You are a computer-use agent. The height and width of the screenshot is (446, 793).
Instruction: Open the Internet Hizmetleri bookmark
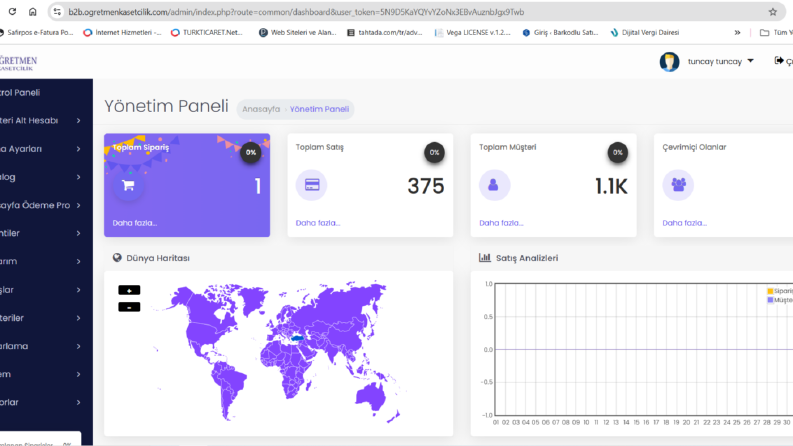click(122, 32)
